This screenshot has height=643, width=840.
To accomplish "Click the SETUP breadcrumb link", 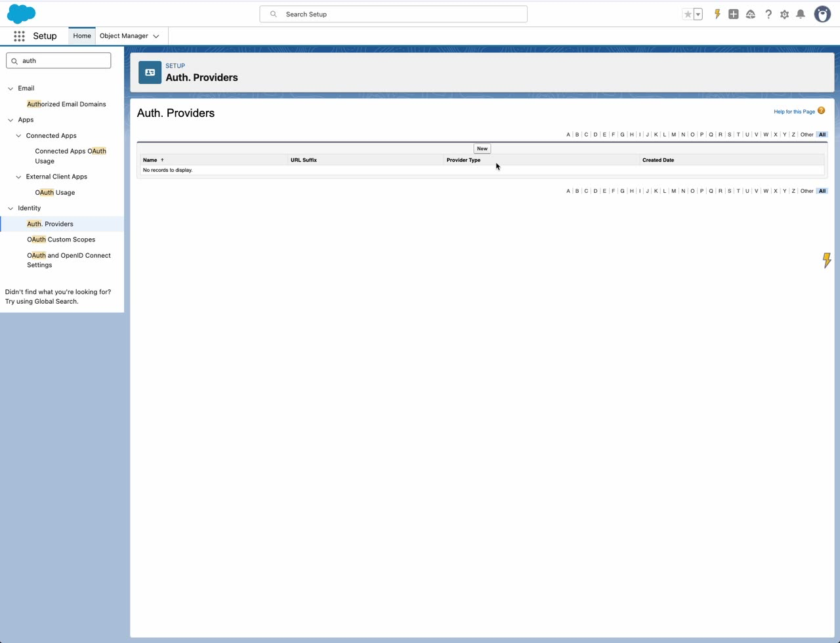I will tap(175, 66).
